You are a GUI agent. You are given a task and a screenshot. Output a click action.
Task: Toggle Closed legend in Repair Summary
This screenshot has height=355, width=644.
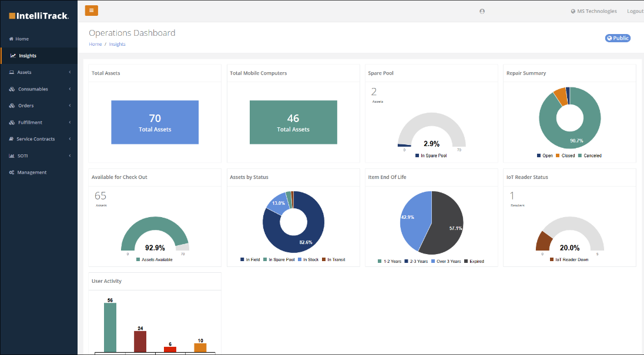(565, 155)
